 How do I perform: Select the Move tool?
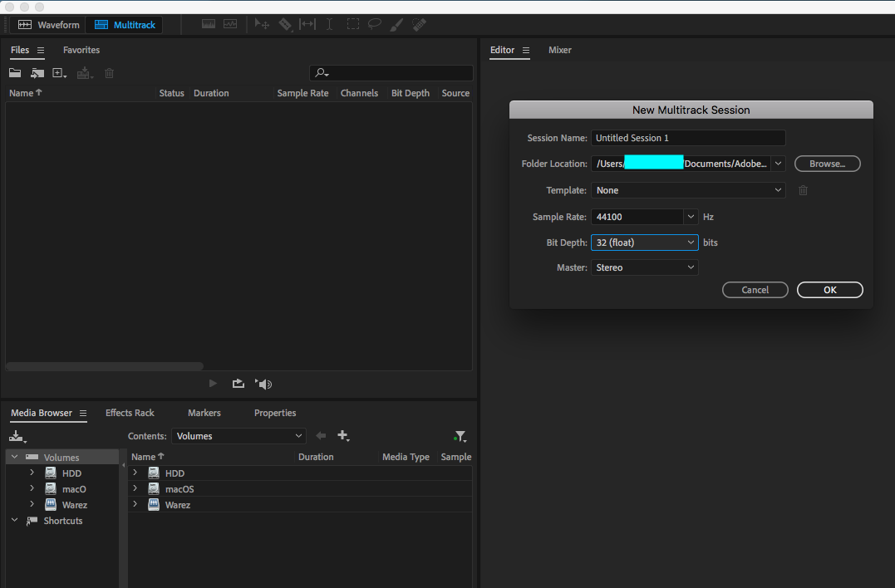[x=262, y=24]
